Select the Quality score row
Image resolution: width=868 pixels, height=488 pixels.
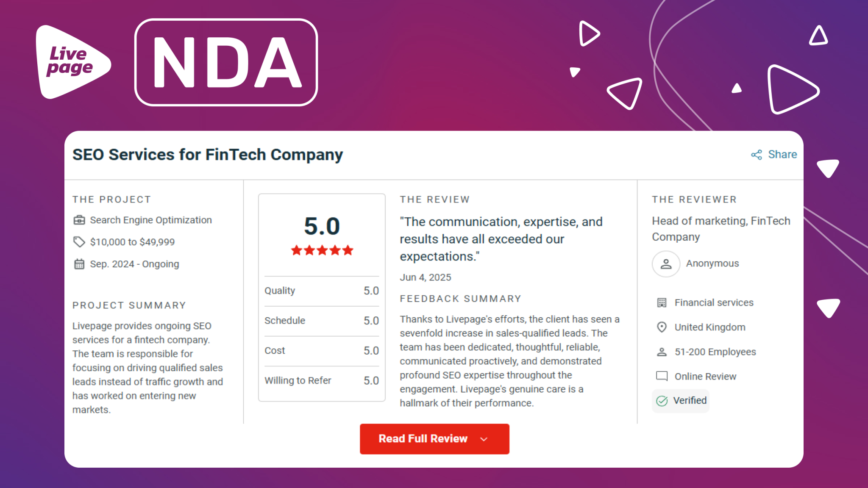point(322,291)
